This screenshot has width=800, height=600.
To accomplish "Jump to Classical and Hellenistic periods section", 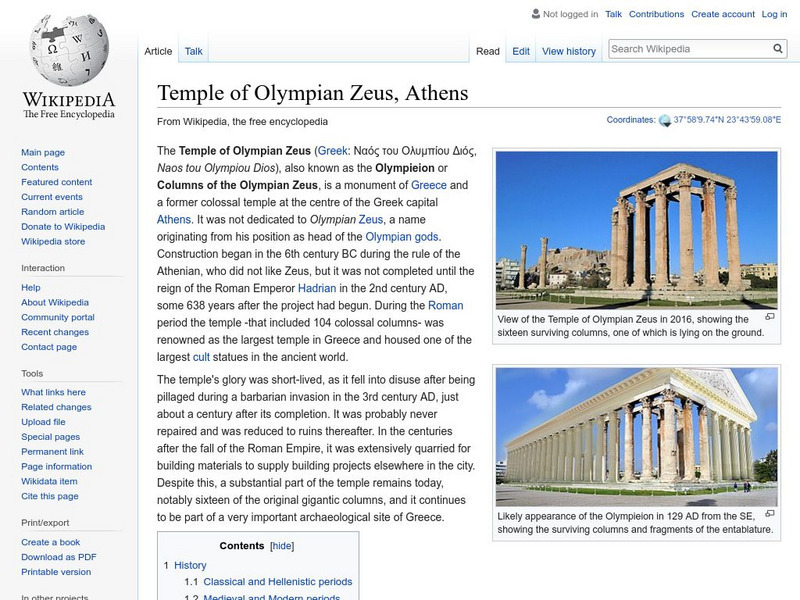I will [278, 582].
